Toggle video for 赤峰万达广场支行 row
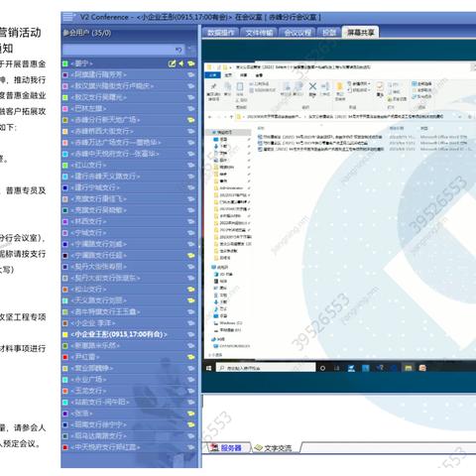 click(x=191, y=143)
